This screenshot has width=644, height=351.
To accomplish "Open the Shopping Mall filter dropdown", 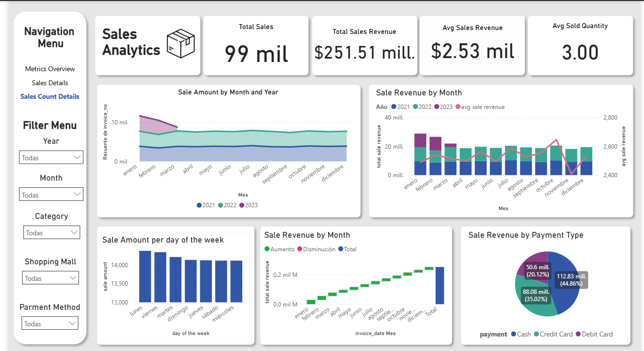I will pyautogui.click(x=51, y=278).
